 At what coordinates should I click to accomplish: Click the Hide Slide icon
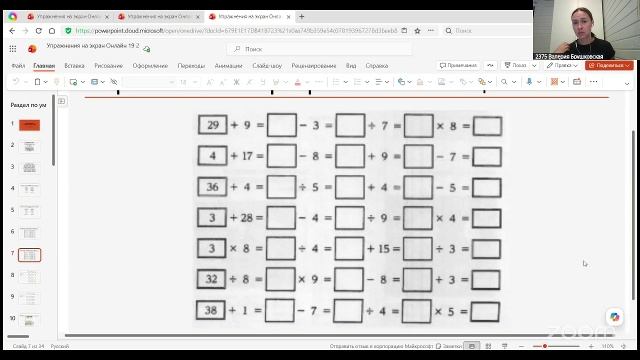point(114,82)
